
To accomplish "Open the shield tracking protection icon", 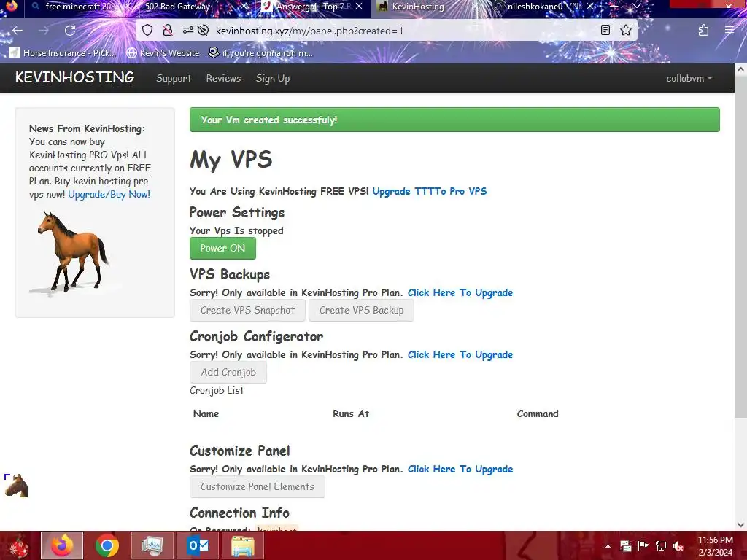I will 147,31.
